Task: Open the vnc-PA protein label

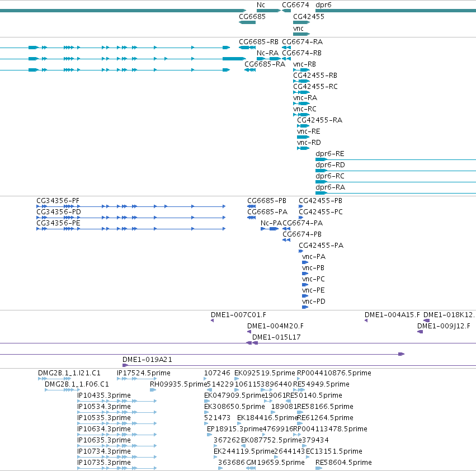Action: click(x=314, y=257)
